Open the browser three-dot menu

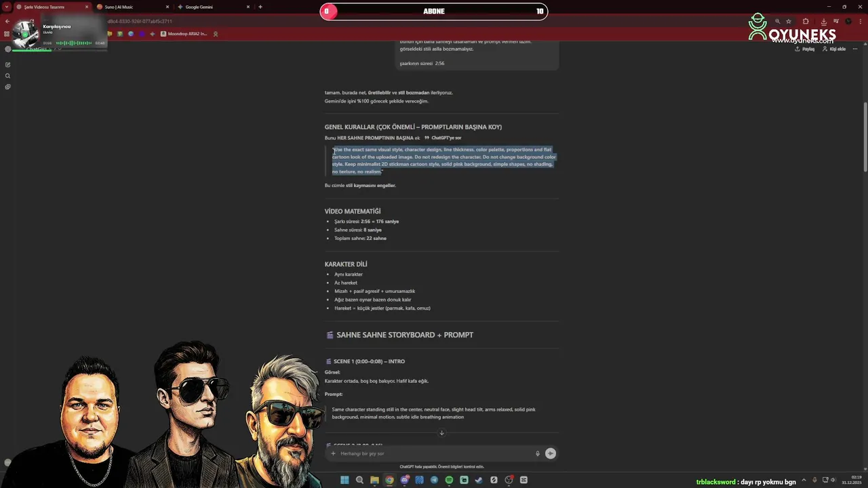pyautogui.click(x=860, y=22)
